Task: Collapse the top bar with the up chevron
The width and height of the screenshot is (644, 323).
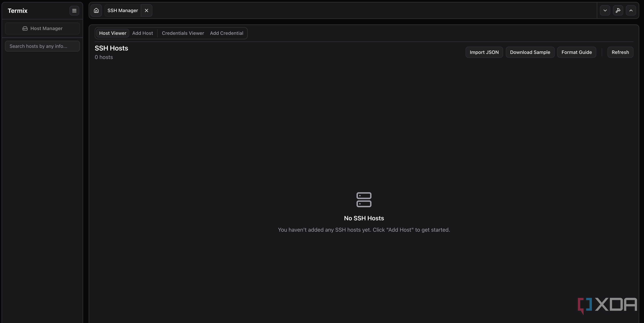Action: [631, 11]
